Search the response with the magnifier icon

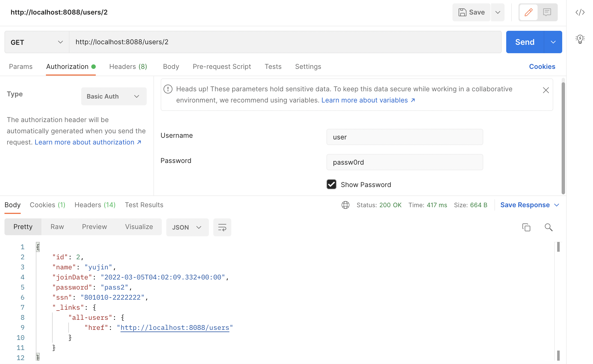pyautogui.click(x=548, y=227)
